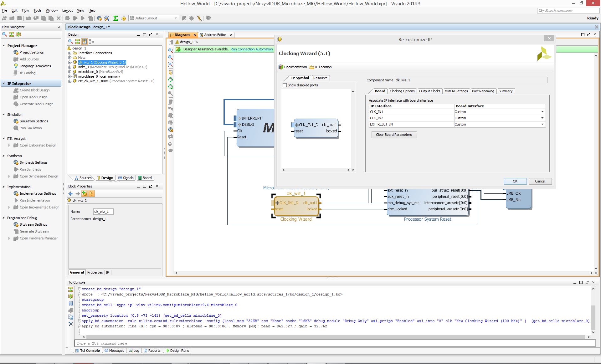This screenshot has height=364, width=601.
Task: Expand all icon in Flow Navigator
Action: 18,34
